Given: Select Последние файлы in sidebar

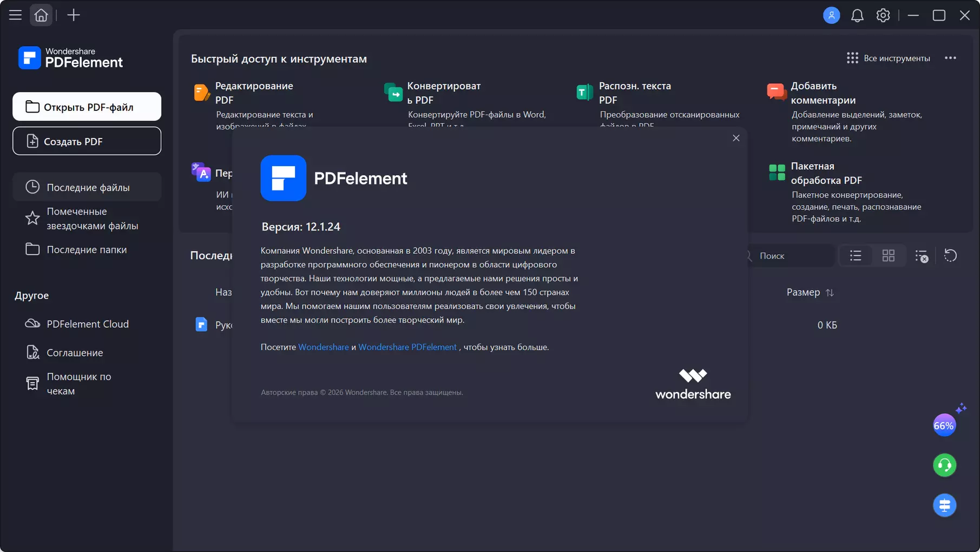Looking at the screenshot, I should [87, 187].
